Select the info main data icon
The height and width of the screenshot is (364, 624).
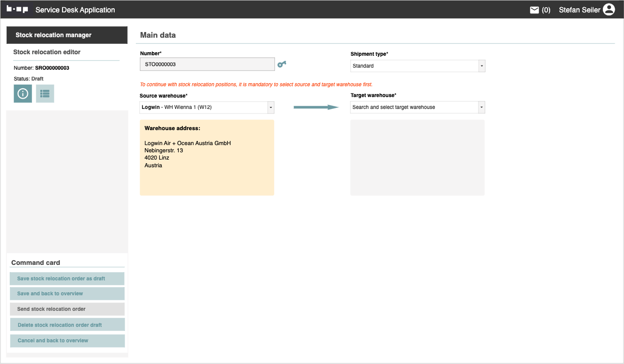[x=23, y=93]
